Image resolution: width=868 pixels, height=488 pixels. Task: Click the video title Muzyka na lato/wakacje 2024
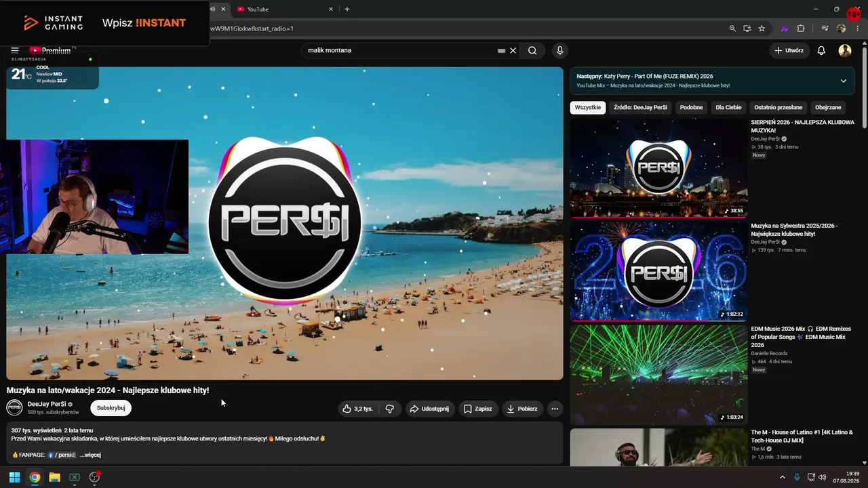coord(108,390)
